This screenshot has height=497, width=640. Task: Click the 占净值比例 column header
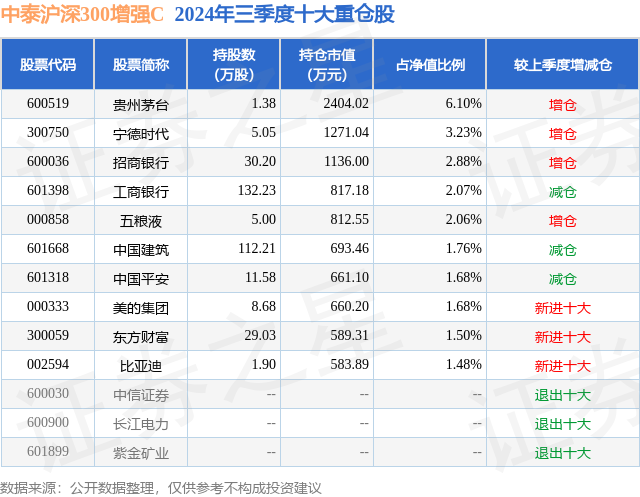[x=430, y=64]
